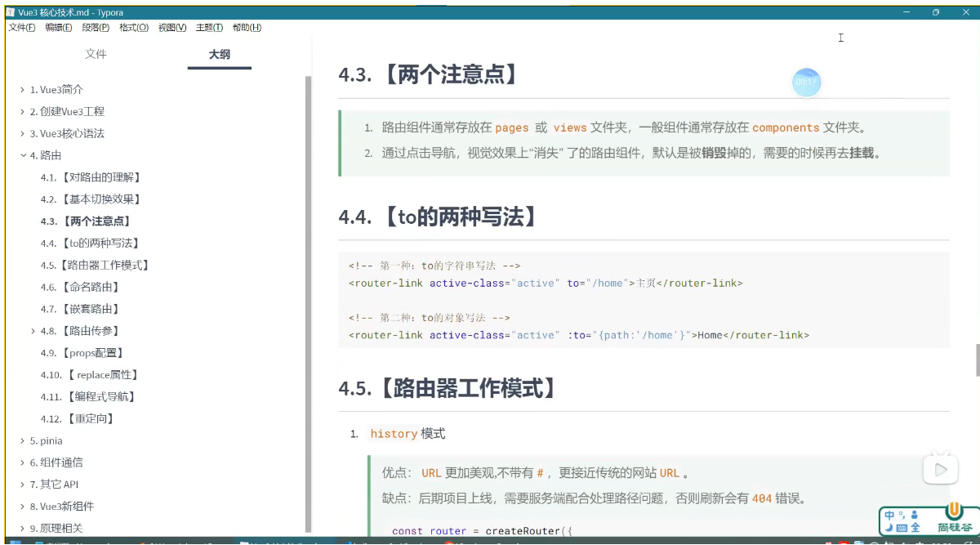This screenshot has height=545, width=980.
Task: Click the router-link line with to="/home"
Action: click(x=546, y=283)
